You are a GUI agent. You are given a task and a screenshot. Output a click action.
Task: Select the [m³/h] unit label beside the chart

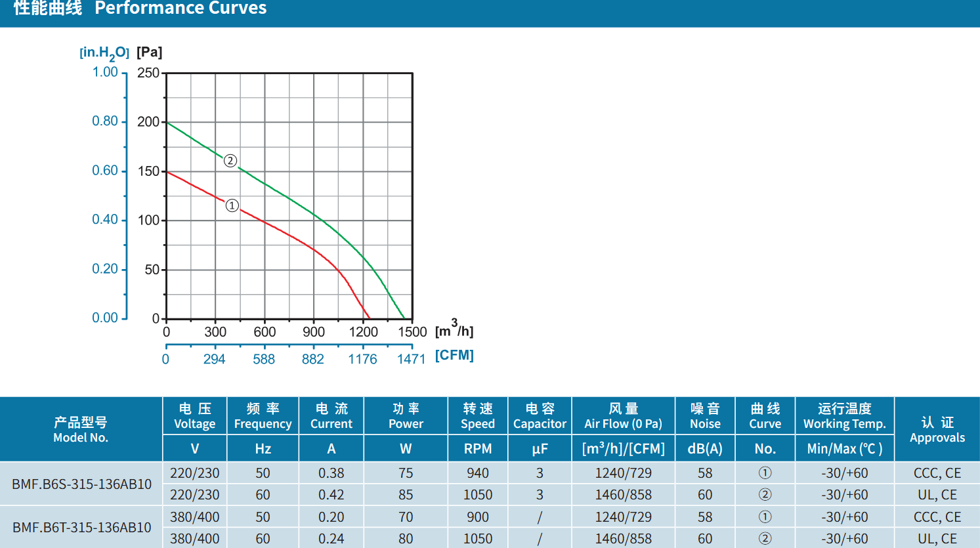454,329
